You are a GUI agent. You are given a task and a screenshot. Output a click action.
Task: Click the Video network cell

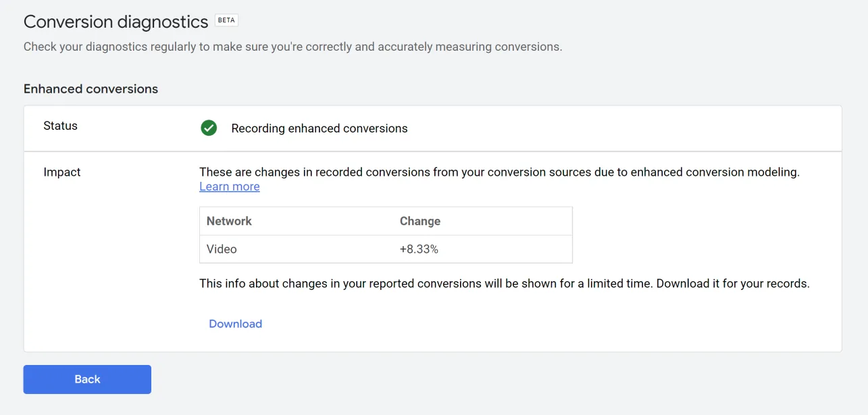pyautogui.click(x=222, y=249)
